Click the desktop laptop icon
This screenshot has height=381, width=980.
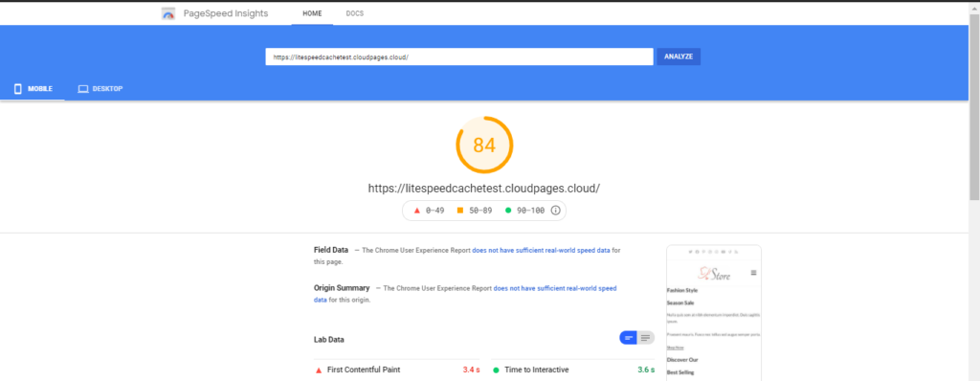point(83,89)
